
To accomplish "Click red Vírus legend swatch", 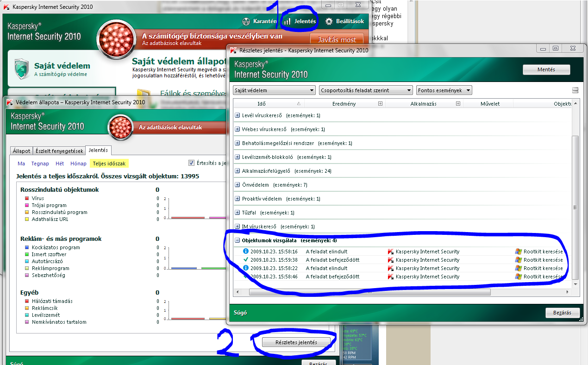I will click(x=27, y=198).
